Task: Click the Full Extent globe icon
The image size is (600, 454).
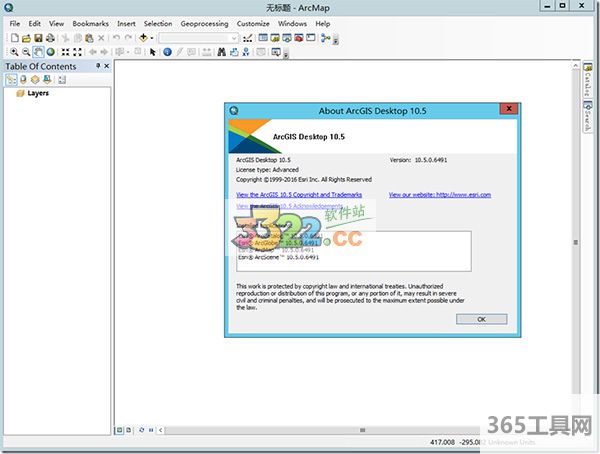Action: (50, 52)
